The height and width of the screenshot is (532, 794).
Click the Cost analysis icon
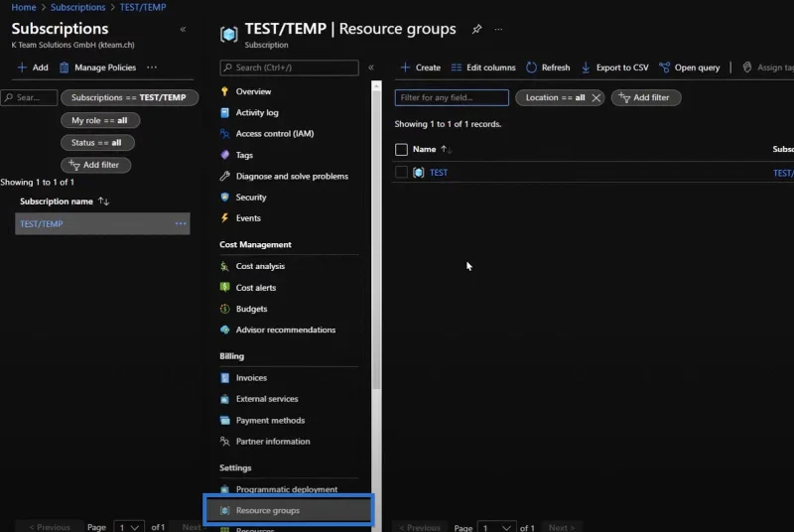pos(225,266)
